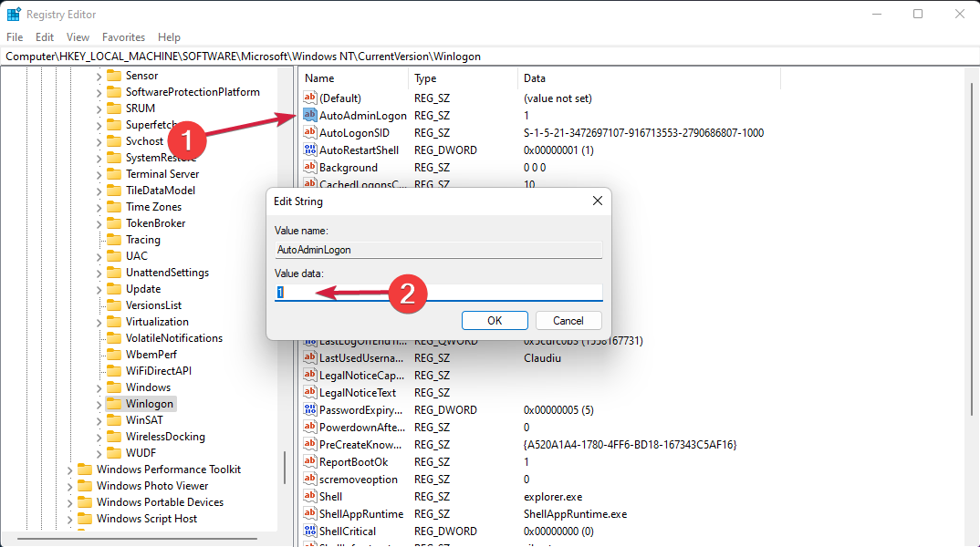The width and height of the screenshot is (980, 547).
Task: Click the data value 'explorer.exe'
Action: coord(553,497)
